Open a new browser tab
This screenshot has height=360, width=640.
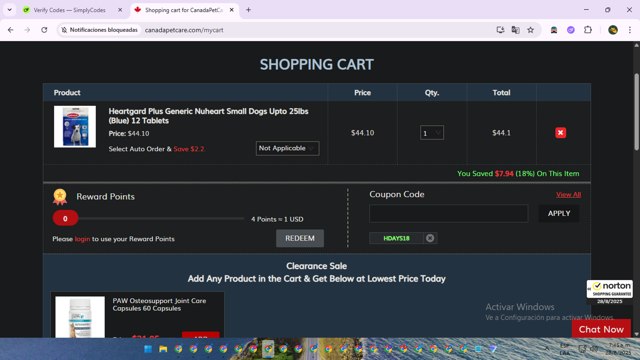pyautogui.click(x=248, y=10)
